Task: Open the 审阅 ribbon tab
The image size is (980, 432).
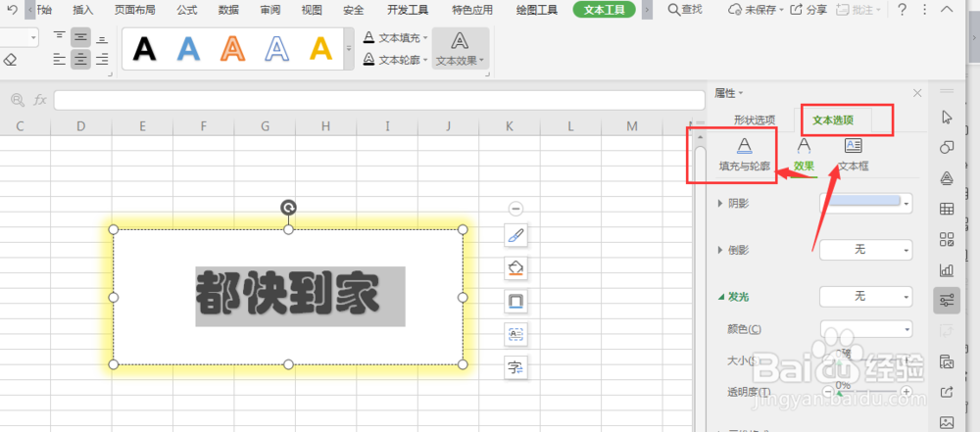Action: click(270, 10)
